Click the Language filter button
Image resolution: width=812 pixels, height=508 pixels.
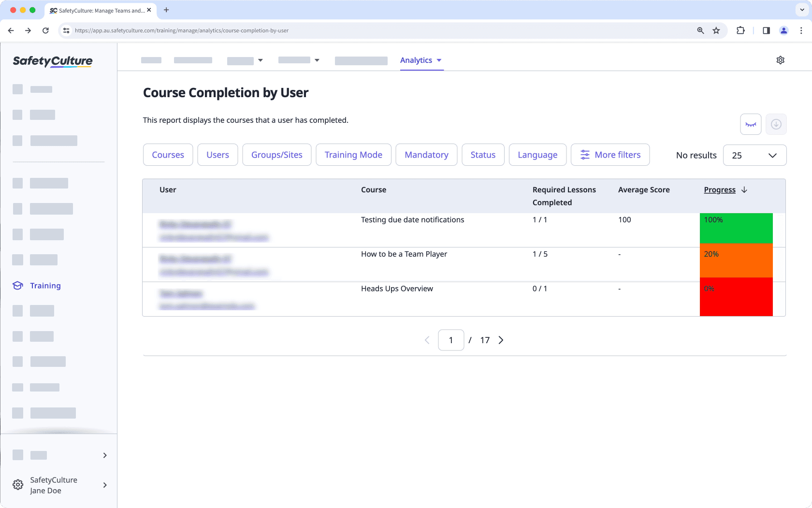click(x=537, y=155)
